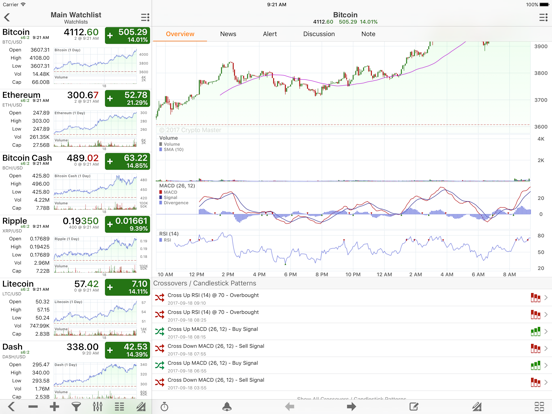This screenshot has height=414, width=552.
Task: Click the RSI (14) indicator label
Action: [x=169, y=234]
